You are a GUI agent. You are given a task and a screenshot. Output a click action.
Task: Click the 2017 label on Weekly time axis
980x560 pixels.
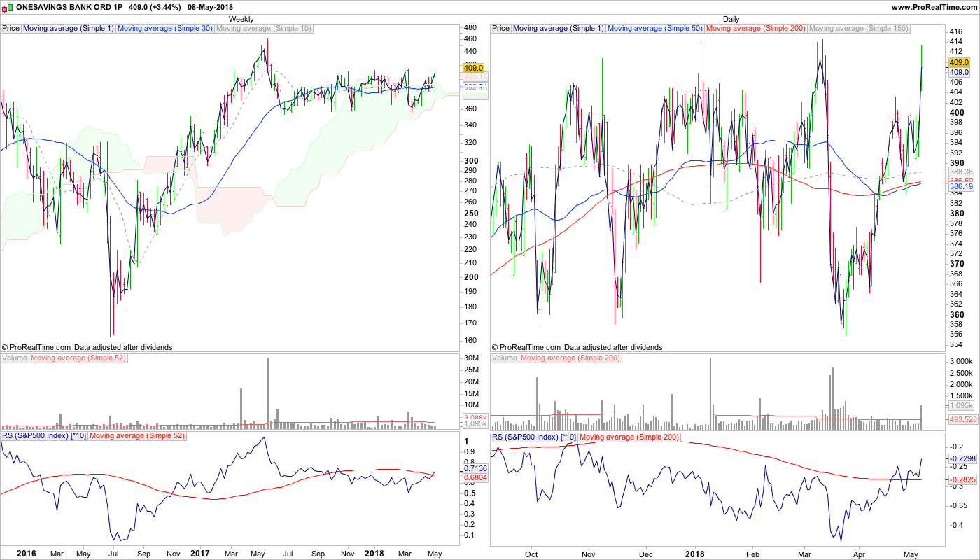pyautogui.click(x=200, y=554)
